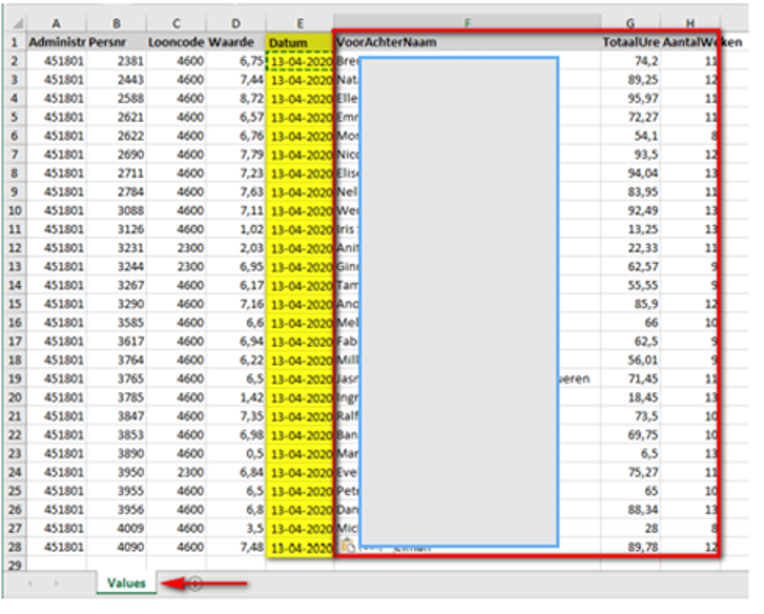
Task: Click the VoorAchterNaam header cell
Action: 468,42
